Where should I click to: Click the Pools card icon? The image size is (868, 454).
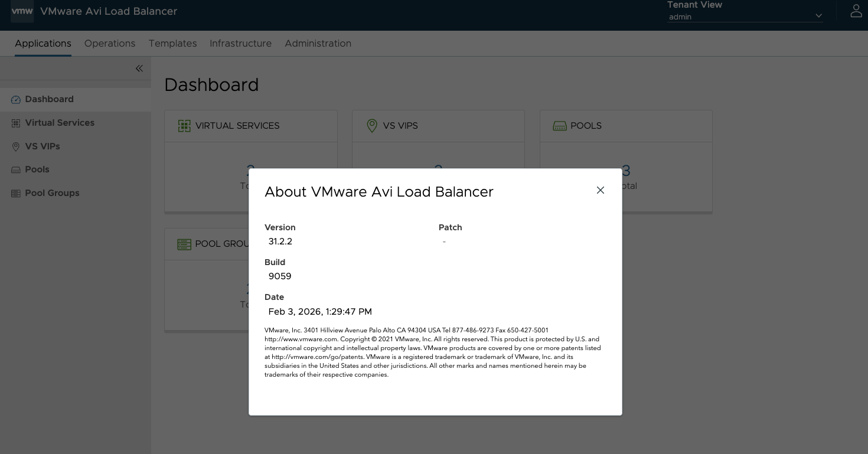point(560,126)
